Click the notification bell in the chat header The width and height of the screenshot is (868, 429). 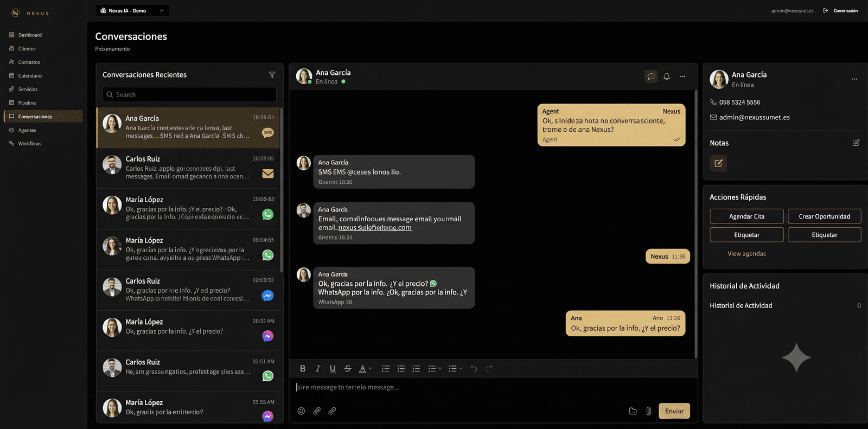[667, 76]
